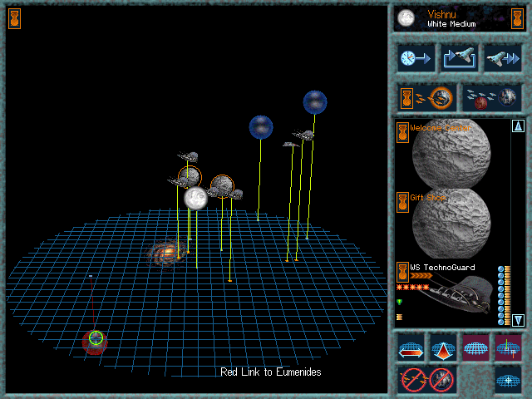Click species emblem beside Gift Shop
The image size is (532, 399).
402,202
